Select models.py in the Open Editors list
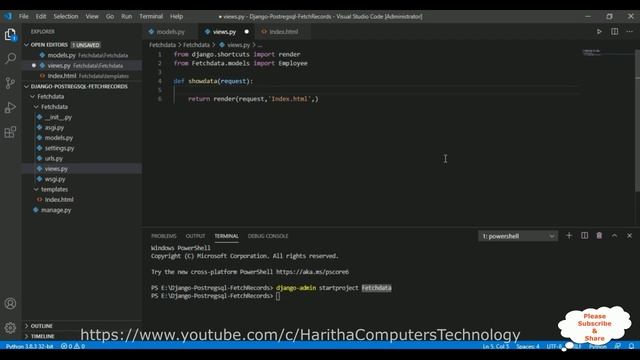Screen dimensions: 640x360 point(82,55)
